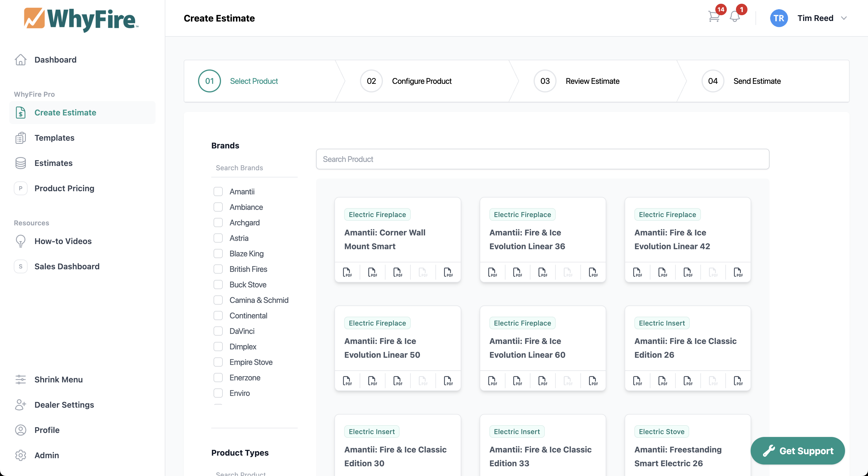868x476 pixels.
Task: Click the Product Pricing P icon
Action: pos(21,188)
